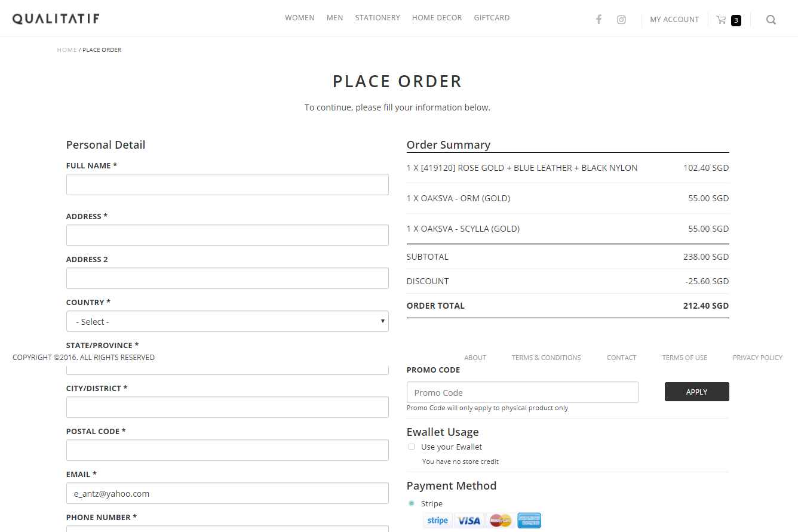Viewport: 798px width, 532px height.
Task: Open the My Account link
Action: [674, 20]
